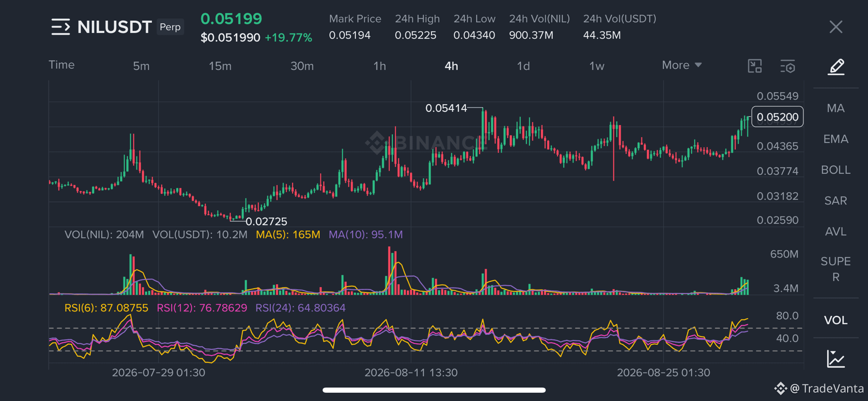The height and width of the screenshot is (401, 868).
Task: Click the 650M volume axis label
Action: tap(784, 254)
